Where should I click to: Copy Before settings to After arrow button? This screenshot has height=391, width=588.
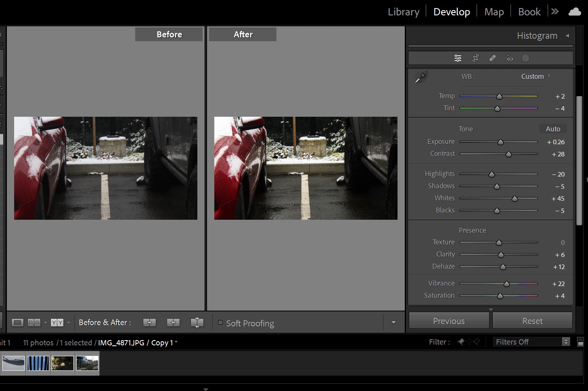149,322
